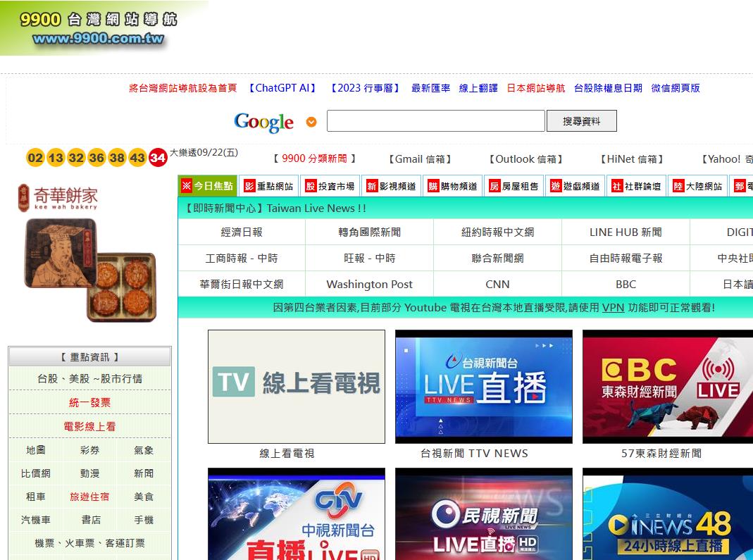The height and width of the screenshot is (560, 753).
Task: Open the 微信網頁版 link
Action: pyautogui.click(x=676, y=88)
